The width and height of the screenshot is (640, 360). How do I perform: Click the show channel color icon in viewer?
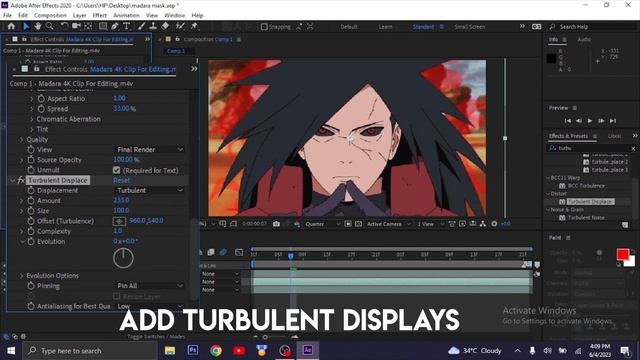coord(297,224)
